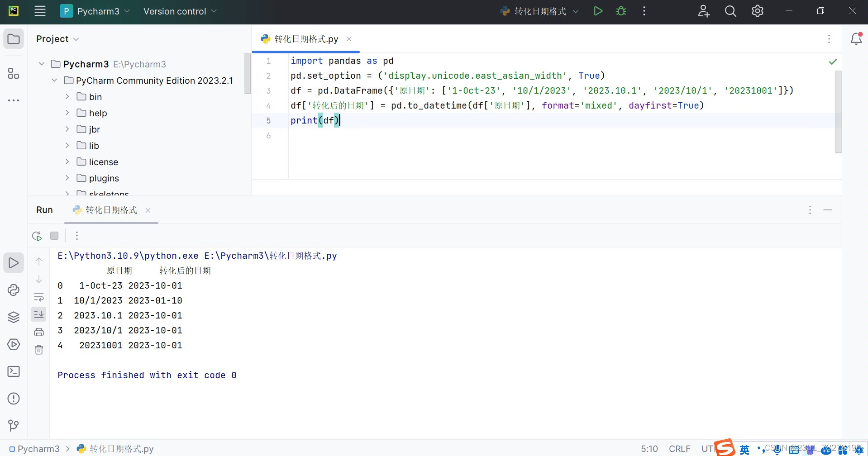
Task: Expand the plugins folder
Action: pos(67,178)
